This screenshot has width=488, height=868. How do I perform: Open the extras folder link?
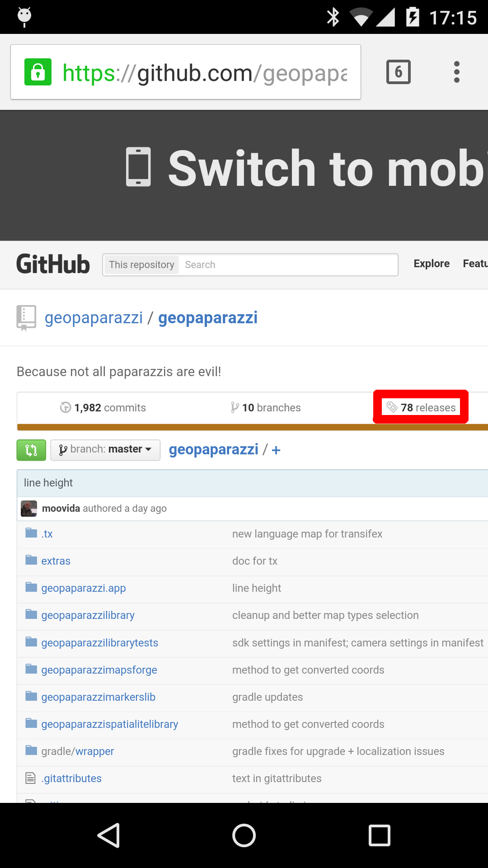pyautogui.click(x=56, y=561)
